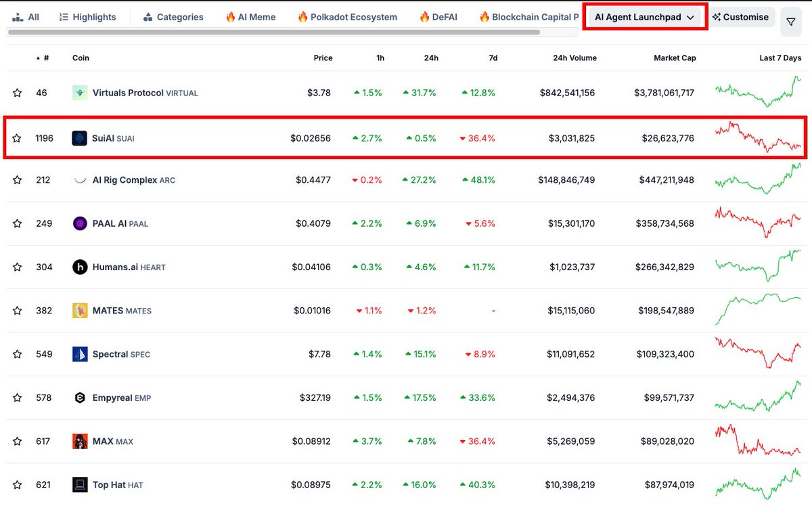Click the category tabs horizontal scrollbar
This screenshot has width=812, height=505.
coord(273,32)
